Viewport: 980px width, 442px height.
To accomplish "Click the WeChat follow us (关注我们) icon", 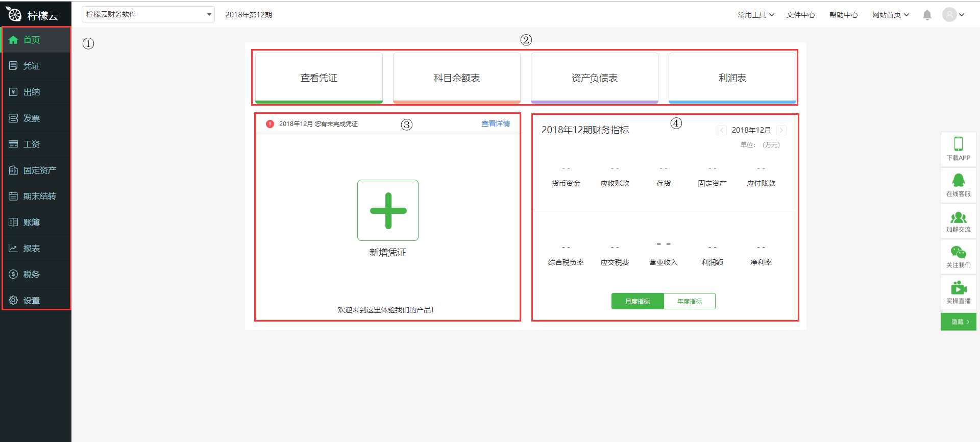I will [958, 253].
